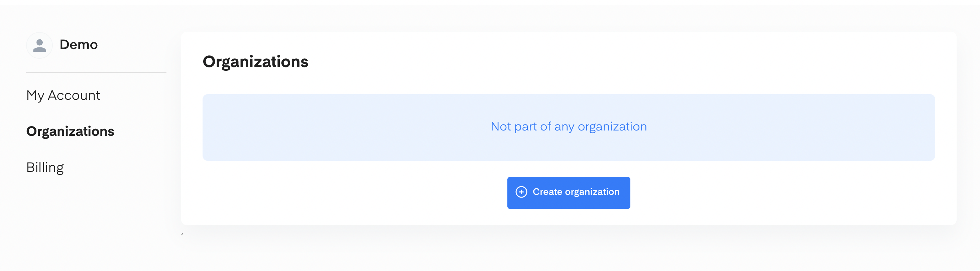Click the "Create organization" button text
The image size is (980, 271).
tap(576, 192)
